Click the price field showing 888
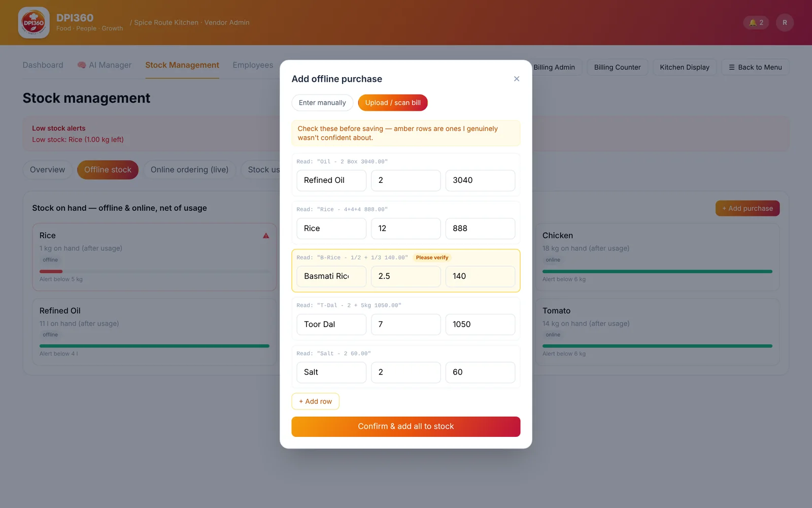The image size is (812, 508). tap(480, 229)
